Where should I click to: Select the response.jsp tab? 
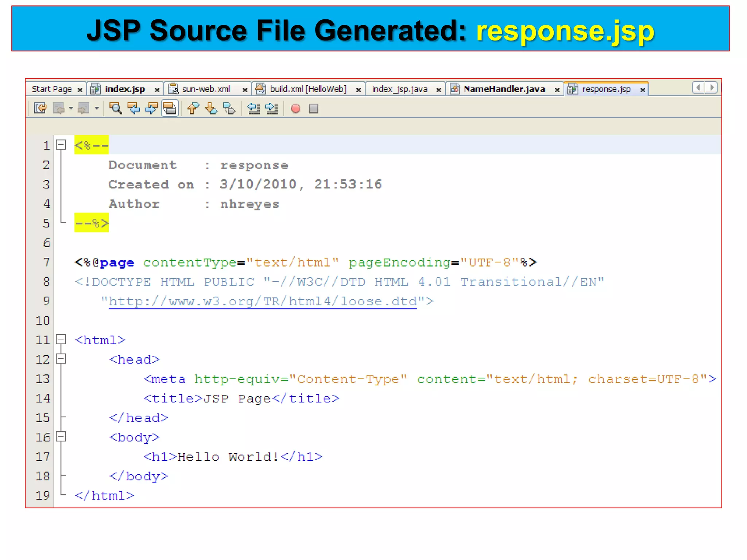[606, 89]
